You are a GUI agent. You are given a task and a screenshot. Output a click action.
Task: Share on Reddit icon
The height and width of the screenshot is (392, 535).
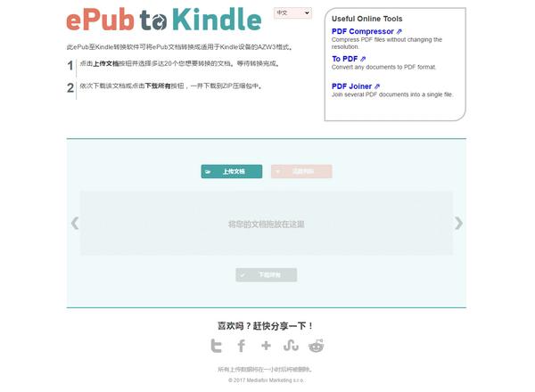(x=317, y=346)
